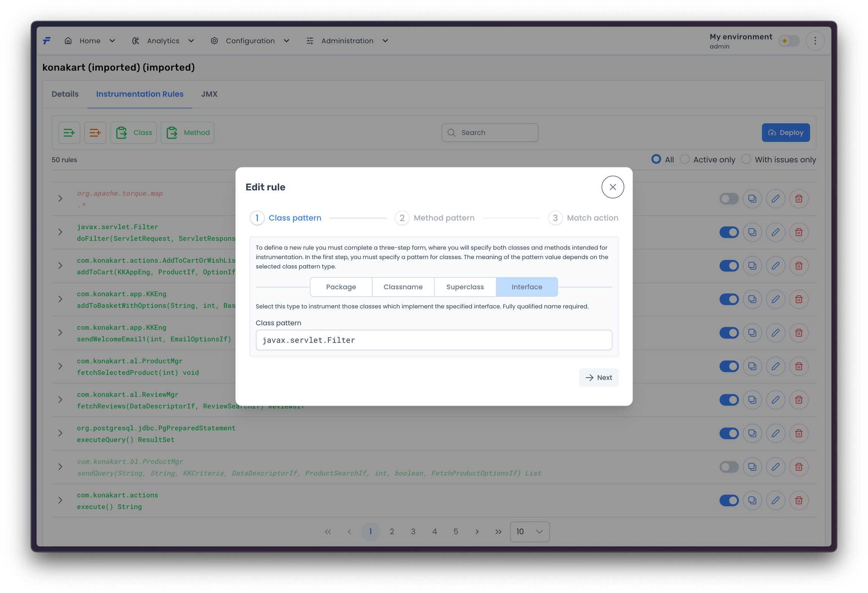This screenshot has width=868, height=593.
Task: Open the kebab menu top right
Action: click(815, 41)
